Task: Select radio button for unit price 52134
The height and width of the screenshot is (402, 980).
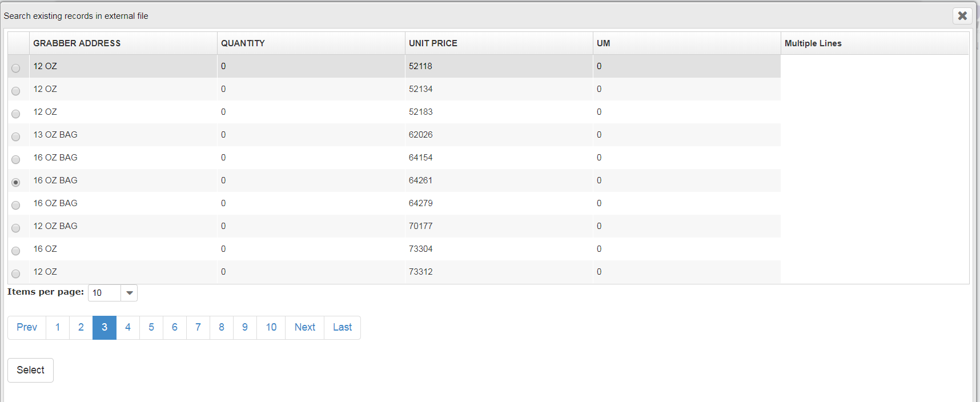Action: click(16, 91)
